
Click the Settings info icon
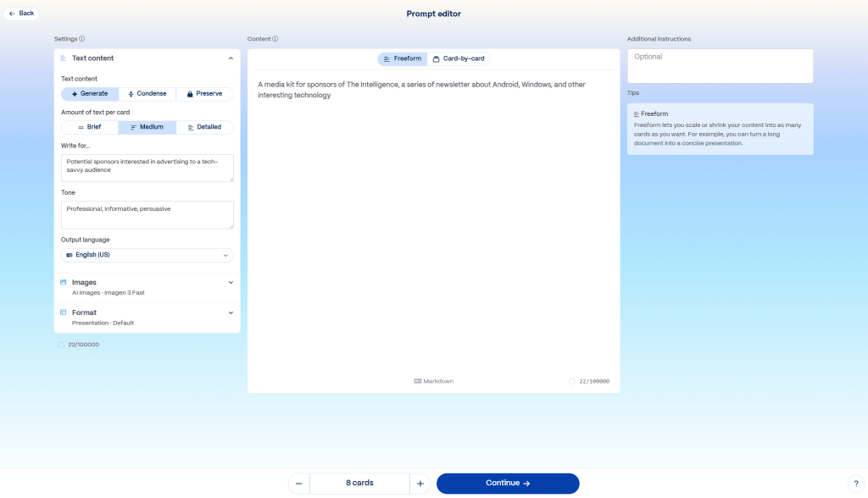[x=82, y=39]
